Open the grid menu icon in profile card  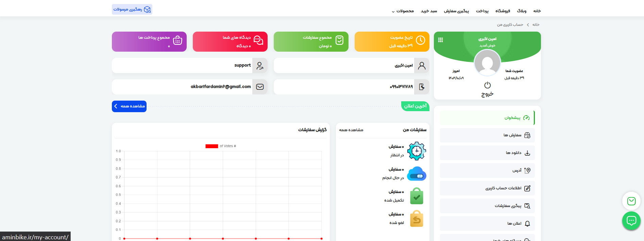click(x=440, y=40)
